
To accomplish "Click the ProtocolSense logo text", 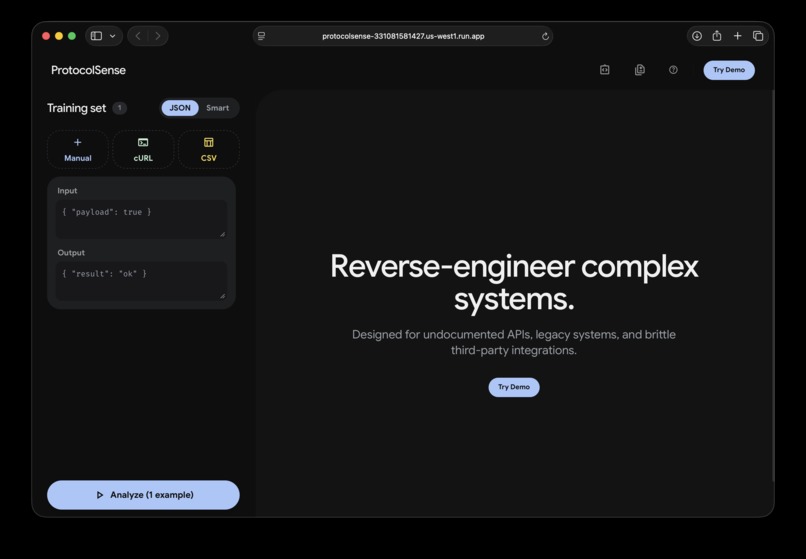I will [88, 70].
